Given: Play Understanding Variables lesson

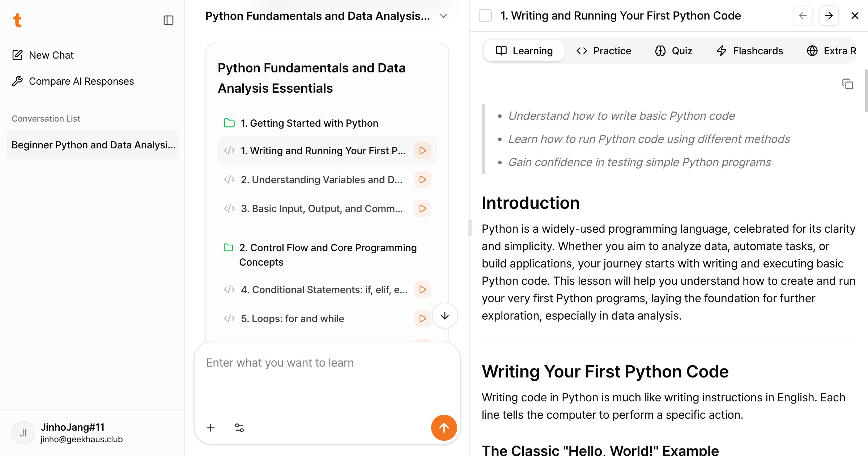Looking at the screenshot, I should (422, 180).
